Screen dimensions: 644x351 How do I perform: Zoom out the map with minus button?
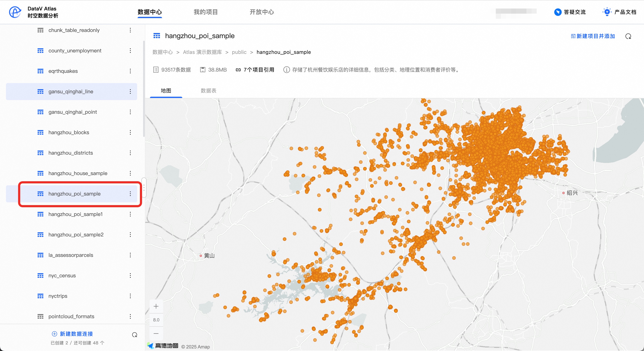pos(156,333)
